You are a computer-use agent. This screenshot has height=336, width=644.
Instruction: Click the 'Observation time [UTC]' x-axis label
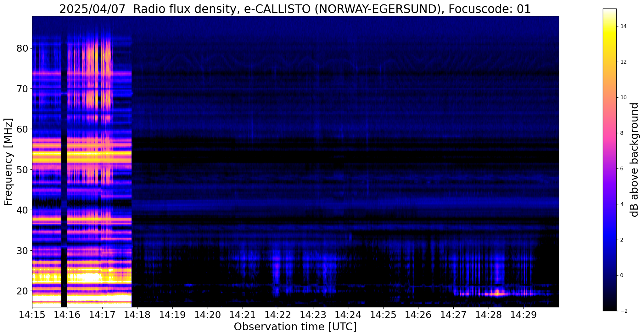pyautogui.click(x=295, y=327)
